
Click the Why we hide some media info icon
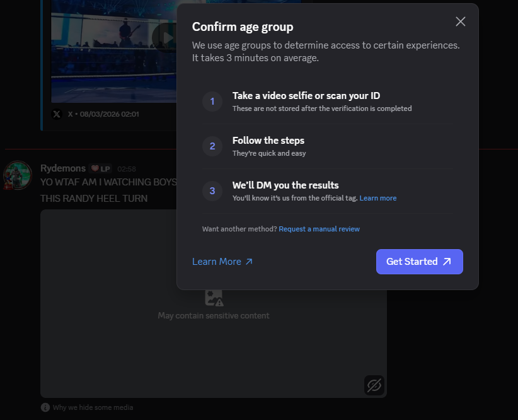(x=45, y=407)
